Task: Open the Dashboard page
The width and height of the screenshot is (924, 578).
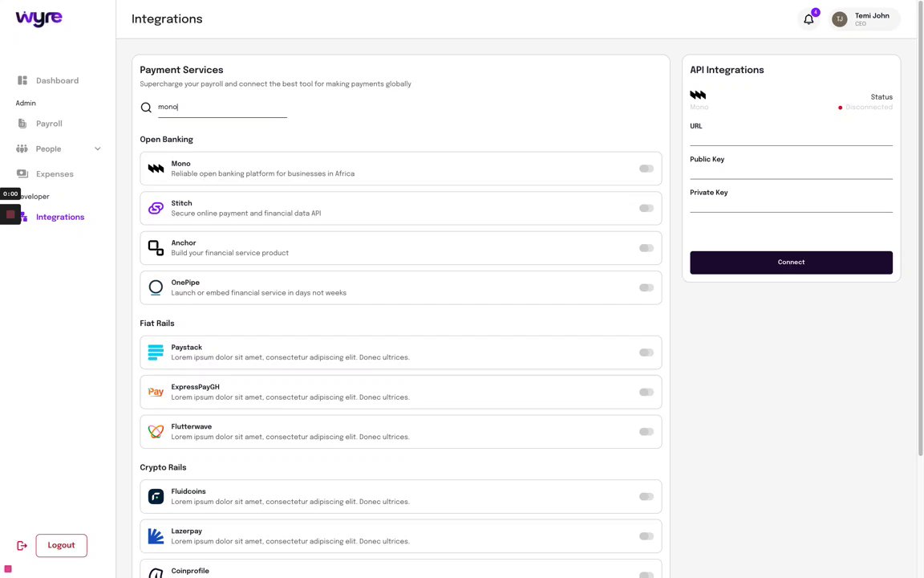Action: 56,80
